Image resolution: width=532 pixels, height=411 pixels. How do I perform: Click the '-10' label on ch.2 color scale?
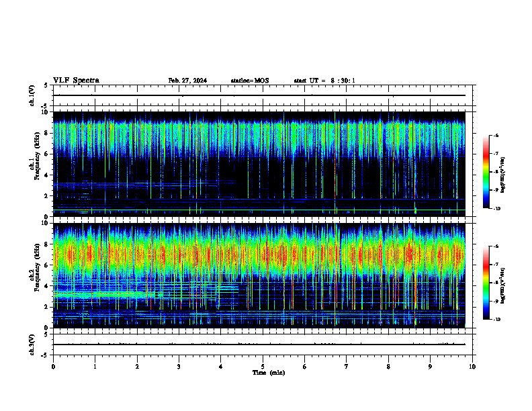(x=496, y=320)
